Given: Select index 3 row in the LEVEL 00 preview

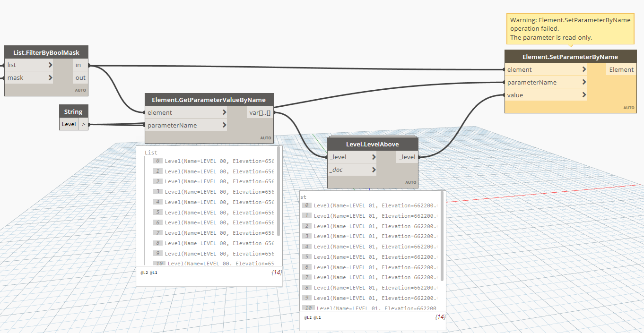Looking at the screenshot, I should 214,192.
